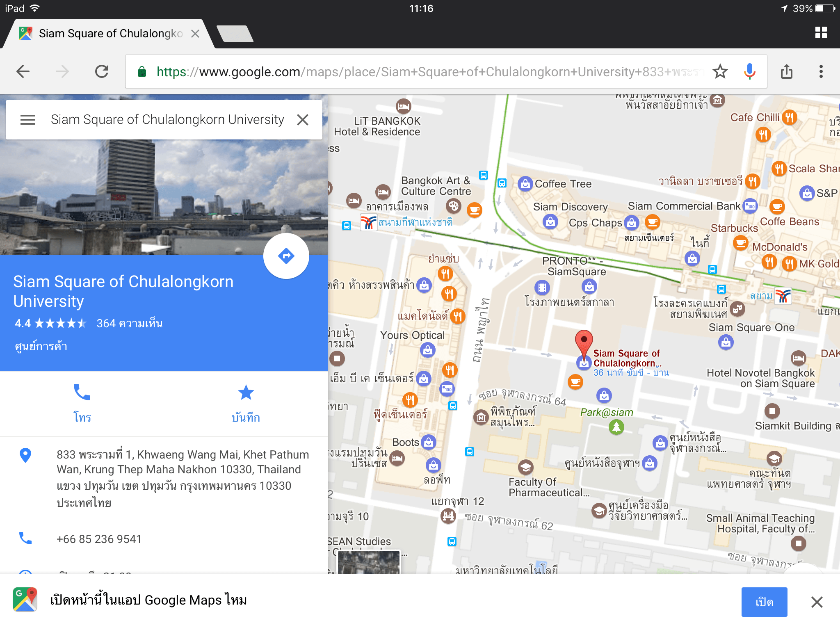Image resolution: width=840 pixels, height=630 pixels.
Task: Click the Bangkok Art & Culture Centre palette icon
Action: (x=453, y=205)
